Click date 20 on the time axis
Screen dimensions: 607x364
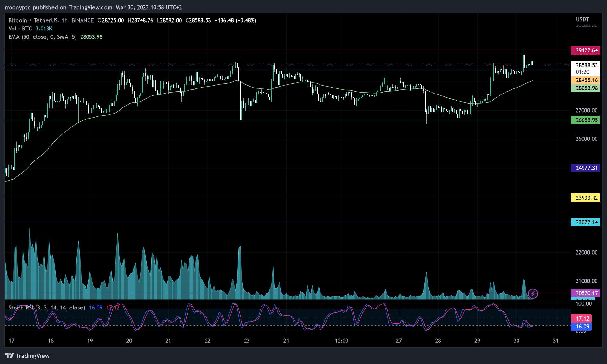(129, 341)
